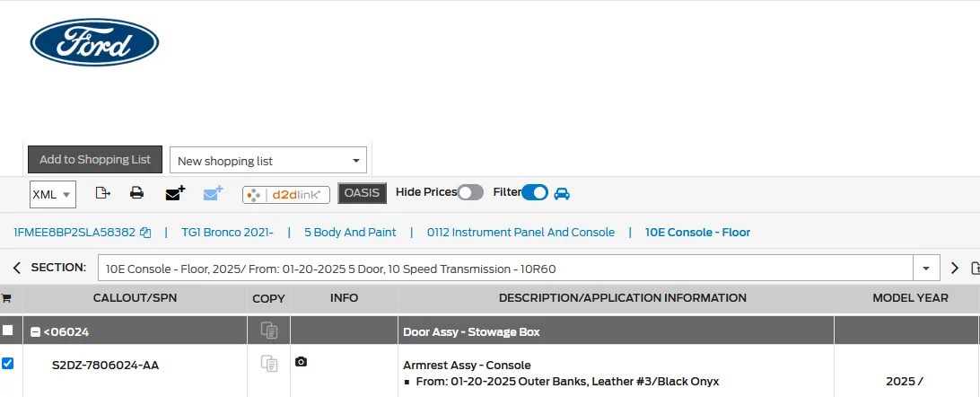Click the Ford logo
Image resolution: width=980 pixels, height=397 pixels.
(94, 42)
